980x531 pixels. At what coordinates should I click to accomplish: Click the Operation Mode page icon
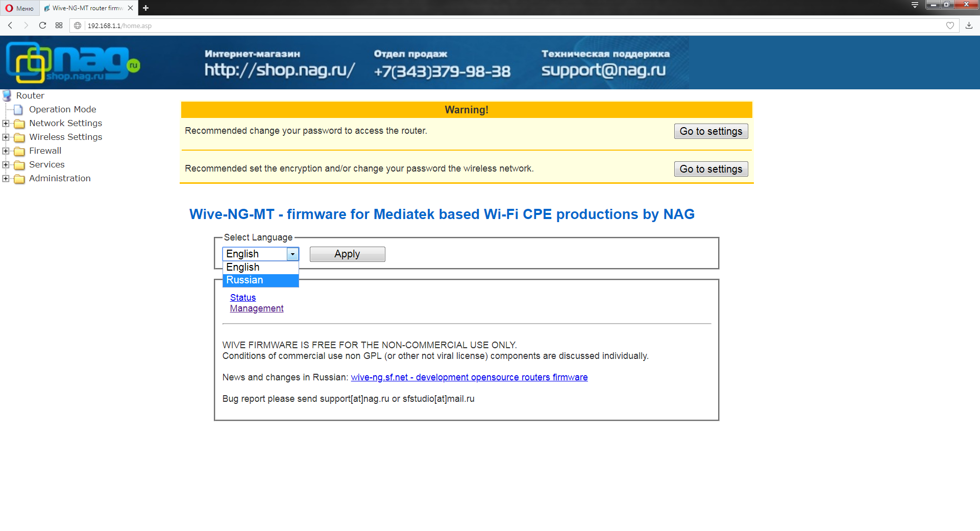18,110
